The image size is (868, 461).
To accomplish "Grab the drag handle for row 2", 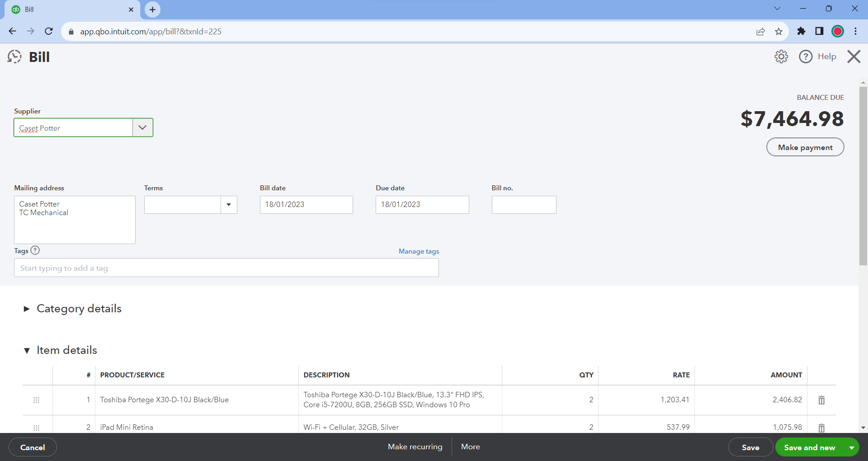I will pos(37,428).
